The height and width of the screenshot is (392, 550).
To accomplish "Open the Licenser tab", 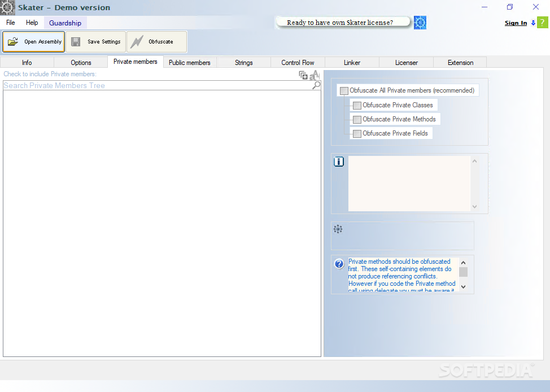I will coord(407,63).
